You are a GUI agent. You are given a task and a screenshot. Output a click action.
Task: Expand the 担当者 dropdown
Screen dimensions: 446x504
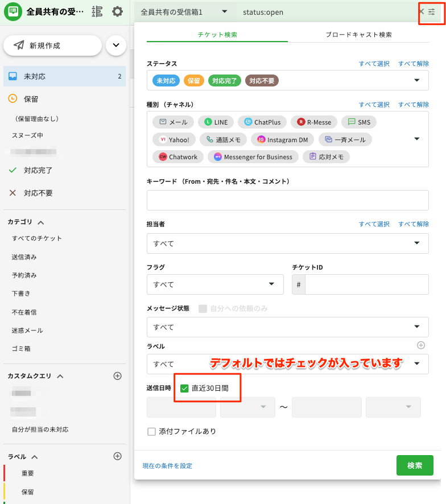pyautogui.click(x=287, y=243)
